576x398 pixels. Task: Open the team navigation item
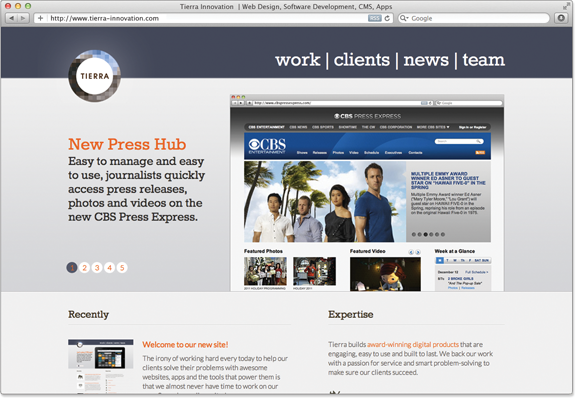click(483, 60)
